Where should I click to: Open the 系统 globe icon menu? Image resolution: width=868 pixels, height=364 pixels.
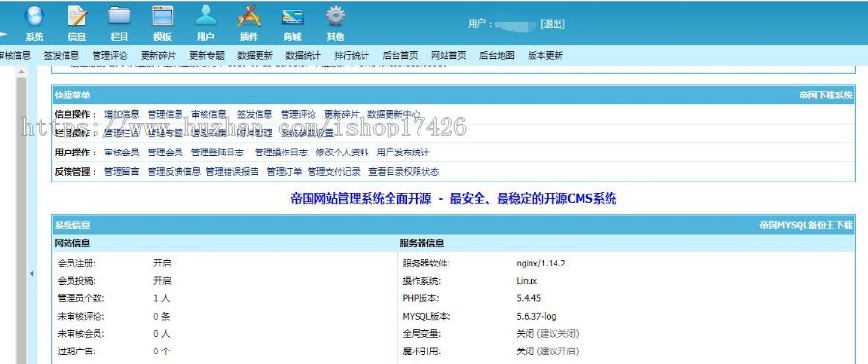[x=35, y=22]
